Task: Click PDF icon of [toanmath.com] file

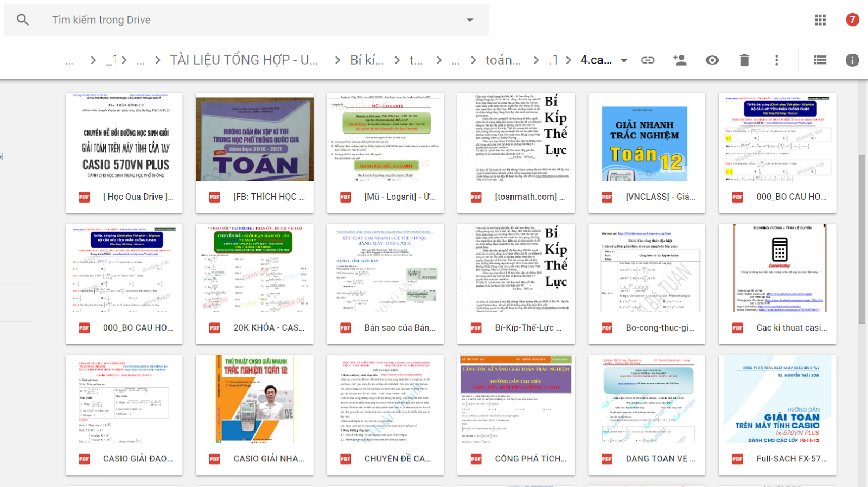Action: 476,197
